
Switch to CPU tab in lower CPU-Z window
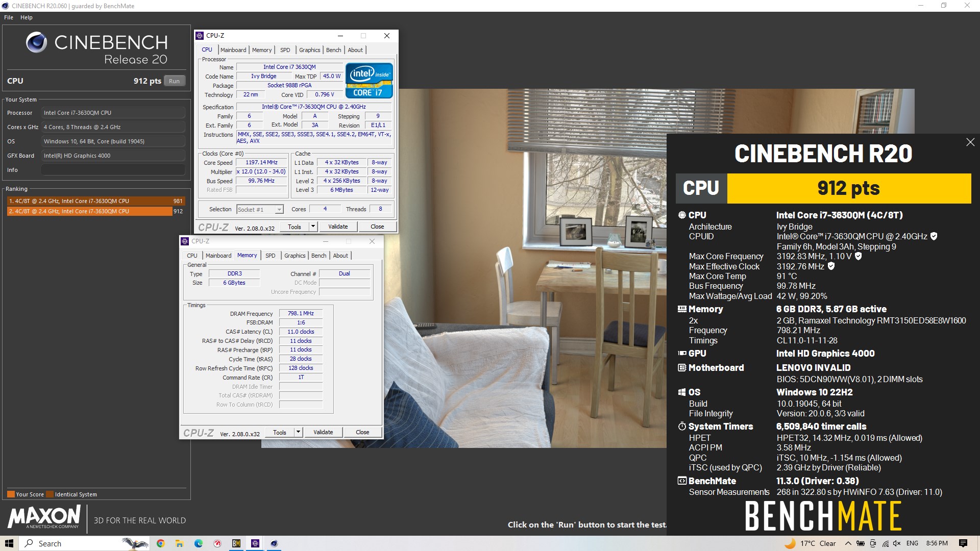coord(192,256)
